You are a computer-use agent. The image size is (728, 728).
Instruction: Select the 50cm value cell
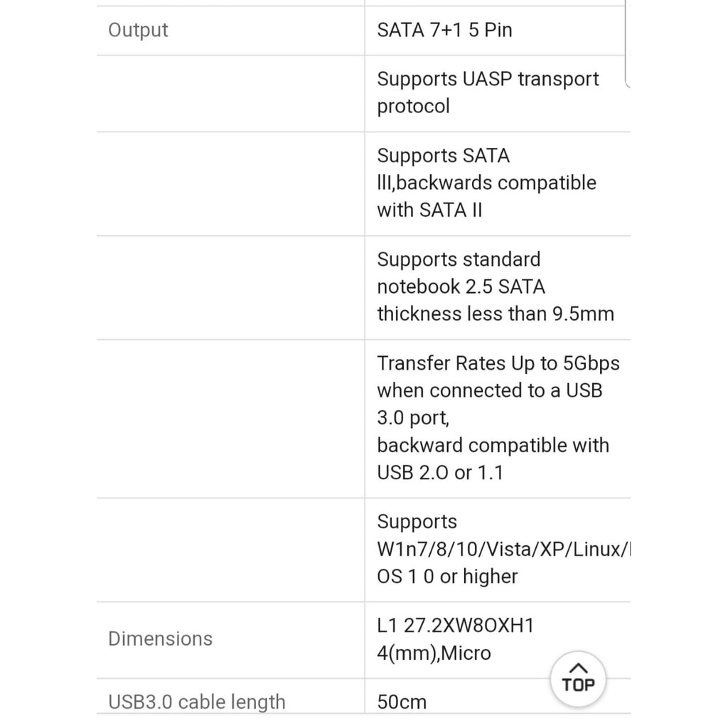pyautogui.click(x=402, y=702)
